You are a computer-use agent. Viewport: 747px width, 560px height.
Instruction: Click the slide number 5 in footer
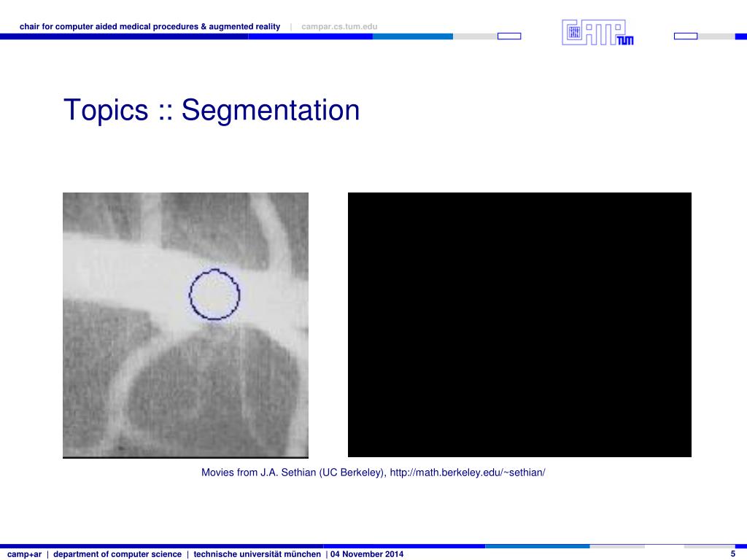[x=733, y=554]
